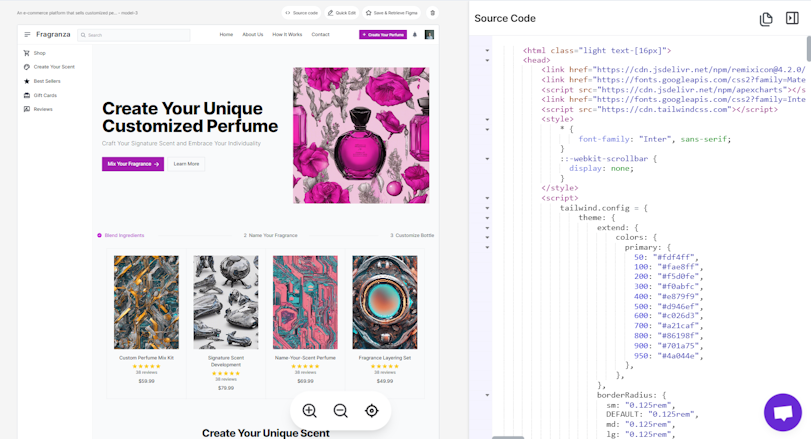811x439 pixels.
Task: Select the Reviews chat icon in sidebar
Action: pos(27,109)
